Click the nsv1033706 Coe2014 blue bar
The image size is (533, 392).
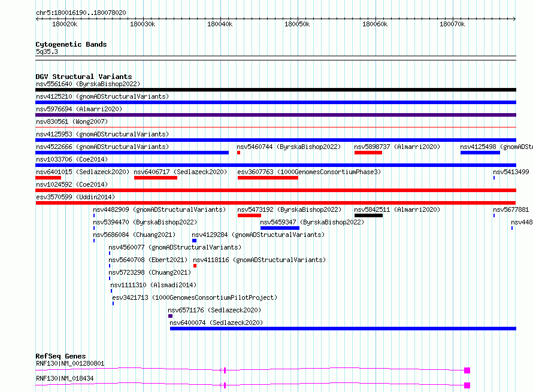pos(275,165)
